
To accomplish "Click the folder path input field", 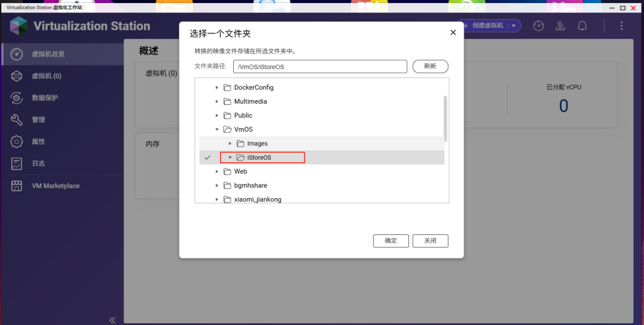I will [320, 67].
